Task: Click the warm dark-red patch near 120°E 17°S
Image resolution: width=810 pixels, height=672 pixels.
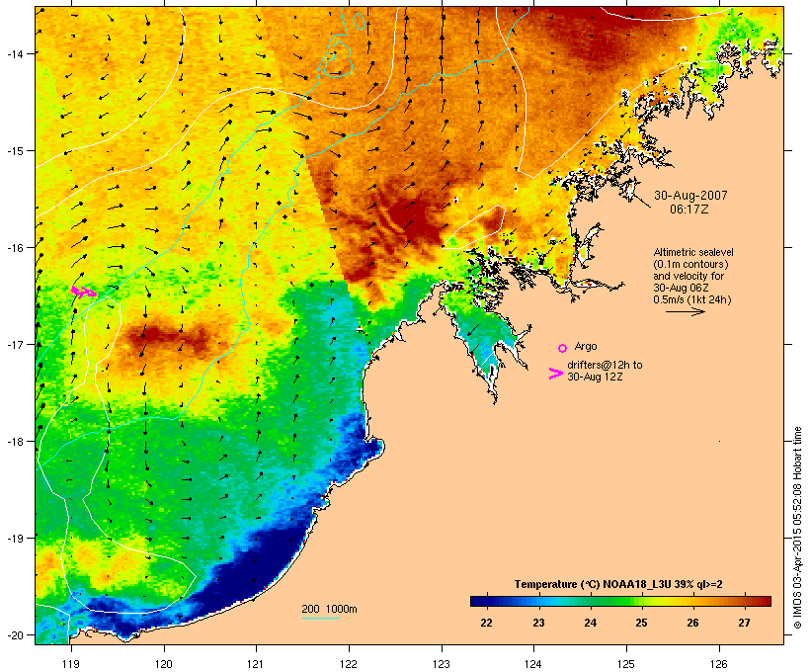Action: point(168,339)
